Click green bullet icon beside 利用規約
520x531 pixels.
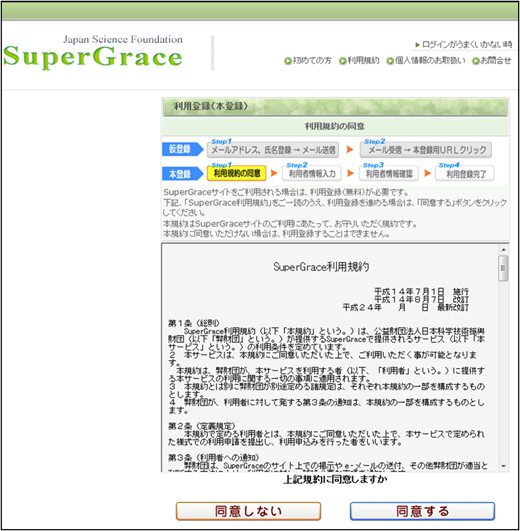[x=343, y=61]
